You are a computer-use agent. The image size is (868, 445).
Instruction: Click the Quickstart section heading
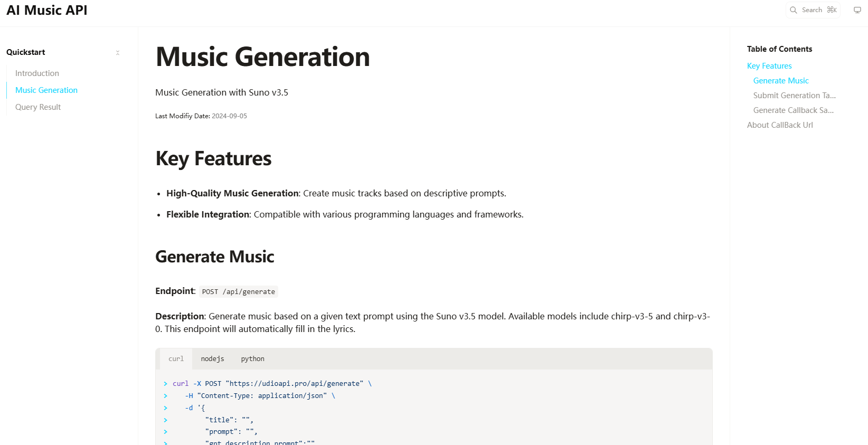26,52
